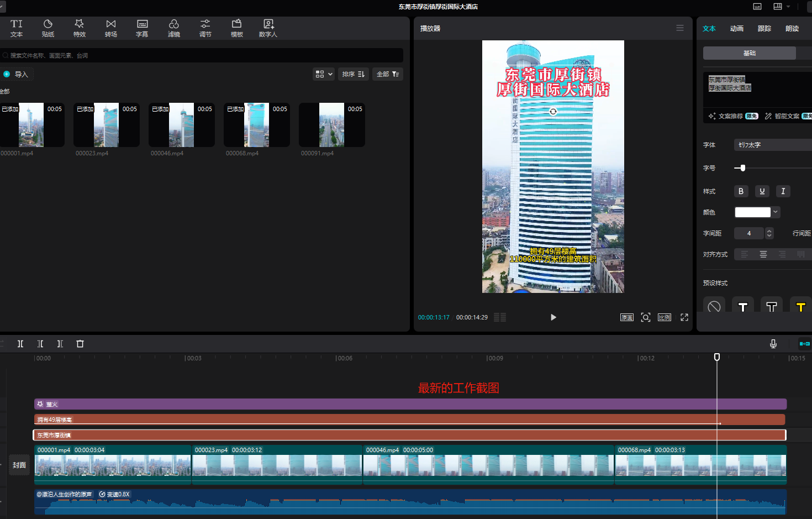The image size is (812, 519).
Task: Click the 导入 import button
Action: coord(17,74)
